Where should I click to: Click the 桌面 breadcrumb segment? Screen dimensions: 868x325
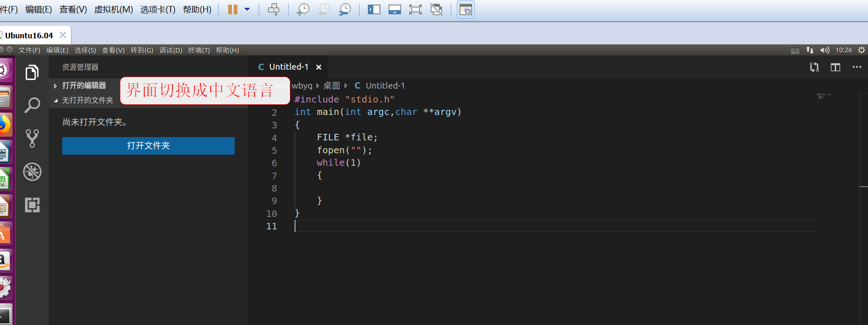click(331, 86)
